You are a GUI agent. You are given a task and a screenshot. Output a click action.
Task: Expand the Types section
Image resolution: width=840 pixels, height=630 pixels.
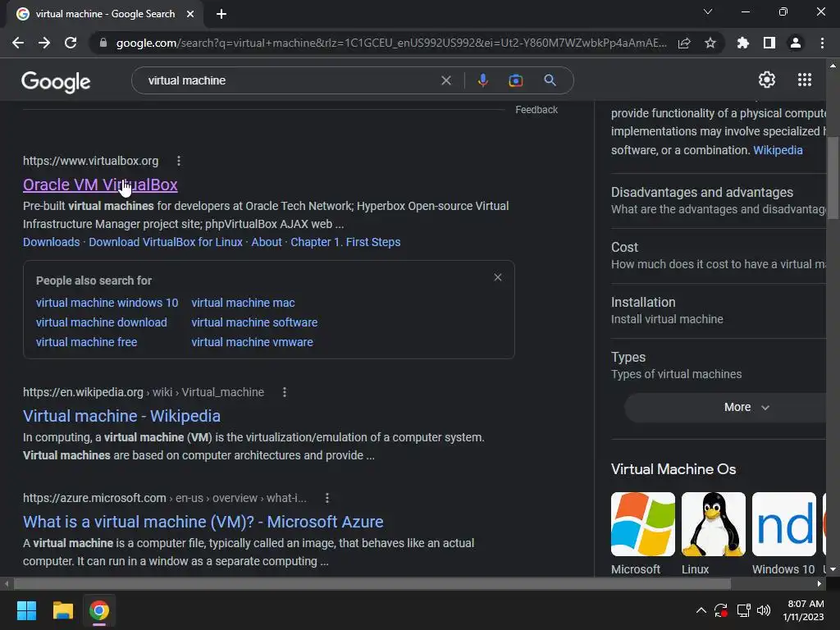coord(719,365)
